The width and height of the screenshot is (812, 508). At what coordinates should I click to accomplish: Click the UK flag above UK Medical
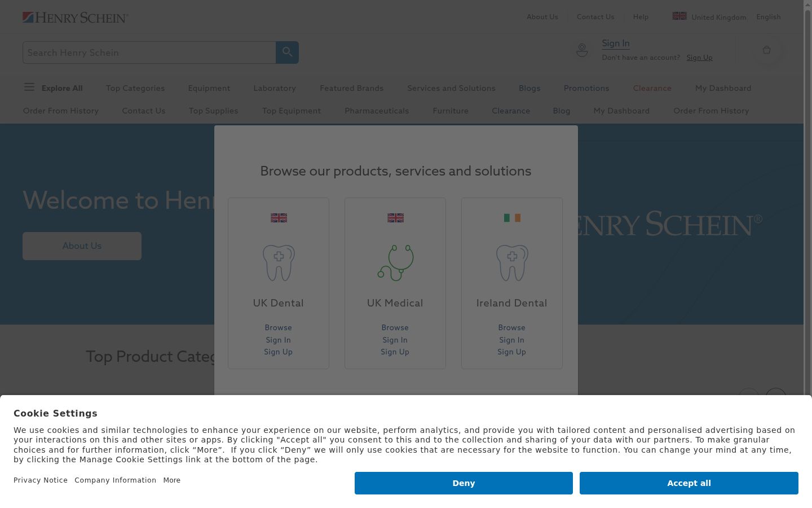[395, 218]
